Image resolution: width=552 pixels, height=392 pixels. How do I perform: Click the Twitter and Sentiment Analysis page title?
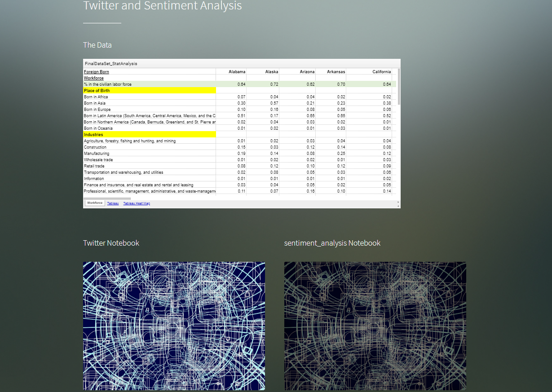click(163, 6)
